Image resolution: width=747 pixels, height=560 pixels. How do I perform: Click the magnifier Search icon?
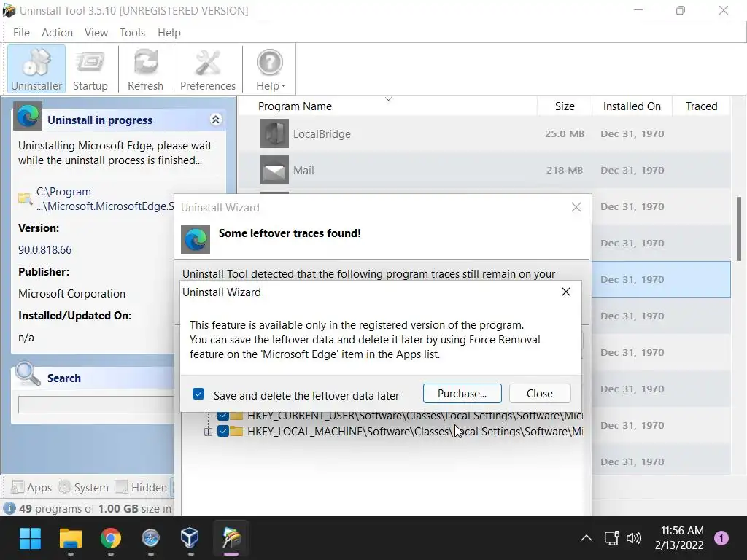point(28,374)
